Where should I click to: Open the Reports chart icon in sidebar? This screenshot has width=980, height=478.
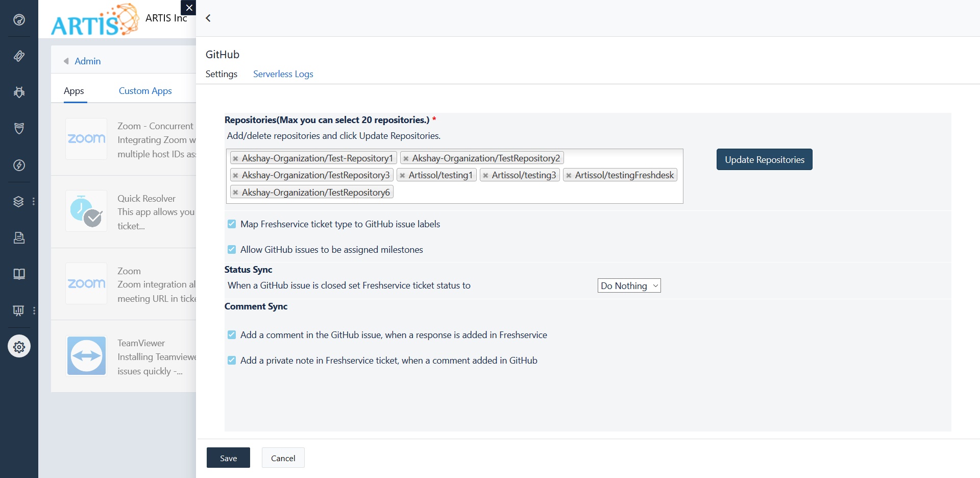pos(19,310)
